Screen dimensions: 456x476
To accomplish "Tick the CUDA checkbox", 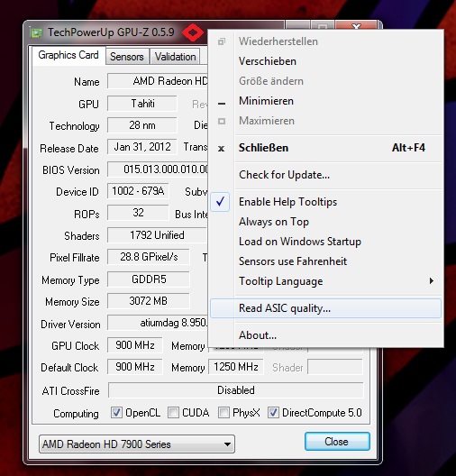I will 173,412.
